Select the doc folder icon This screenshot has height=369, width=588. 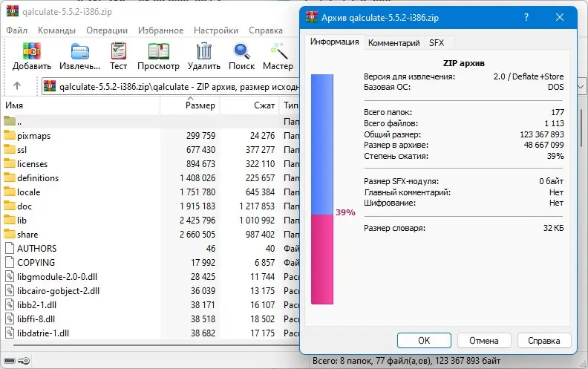10,206
